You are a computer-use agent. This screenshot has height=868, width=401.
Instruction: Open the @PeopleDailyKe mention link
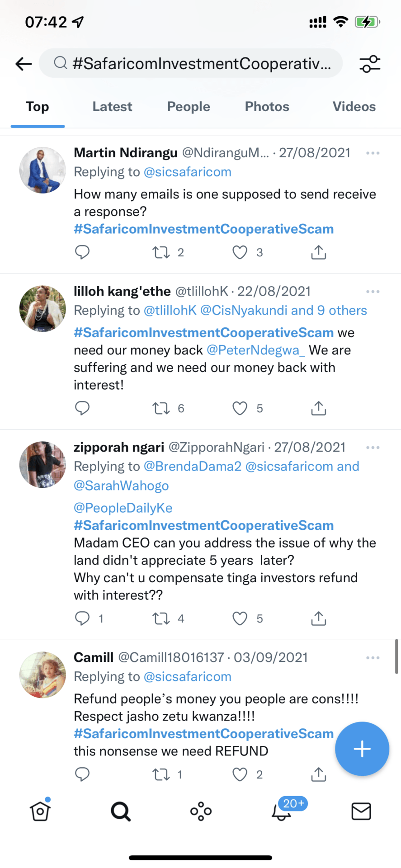[x=123, y=508]
